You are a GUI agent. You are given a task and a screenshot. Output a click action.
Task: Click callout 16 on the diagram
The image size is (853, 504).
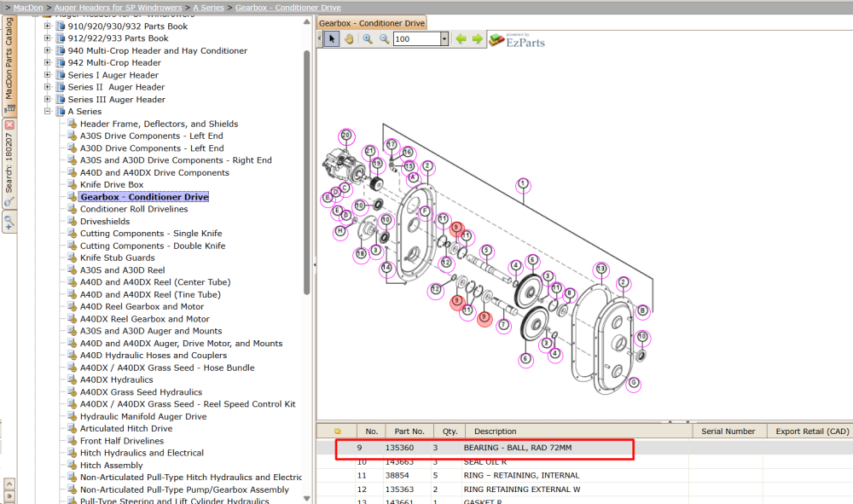pyautogui.click(x=407, y=153)
